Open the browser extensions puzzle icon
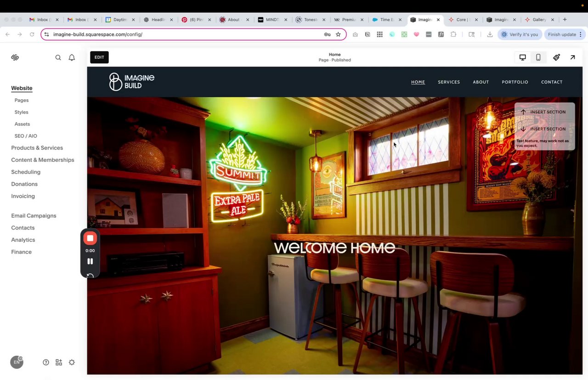This screenshot has height=380, width=588. (x=453, y=34)
